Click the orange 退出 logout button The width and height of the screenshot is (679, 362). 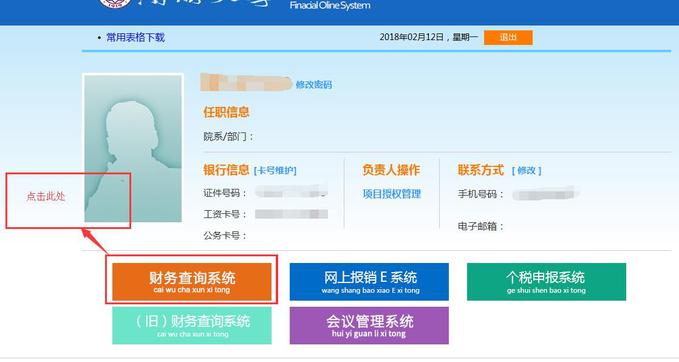click(x=508, y=37)
